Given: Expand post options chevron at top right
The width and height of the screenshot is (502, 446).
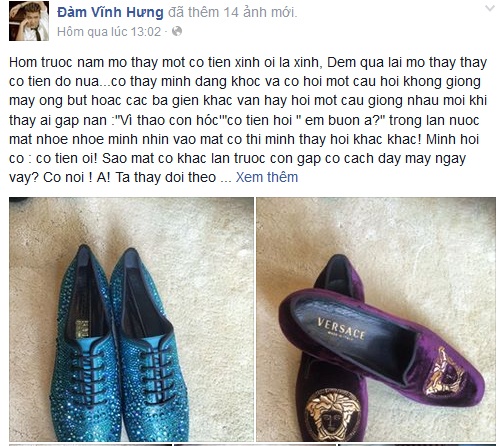Looking at the screenshot, I should (490, 9).
